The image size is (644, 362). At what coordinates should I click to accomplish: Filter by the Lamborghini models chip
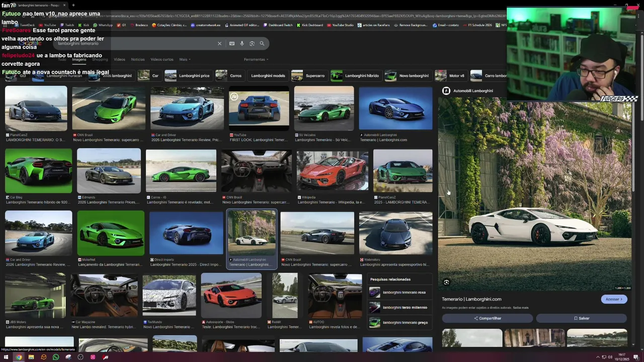click(x=268, y=76)
